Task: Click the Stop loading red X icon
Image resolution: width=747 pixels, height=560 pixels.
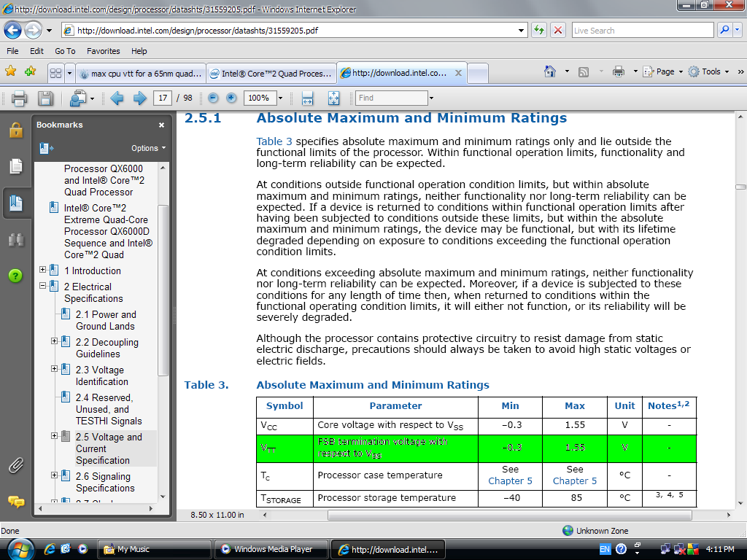Action: click(x=558, y=31)
